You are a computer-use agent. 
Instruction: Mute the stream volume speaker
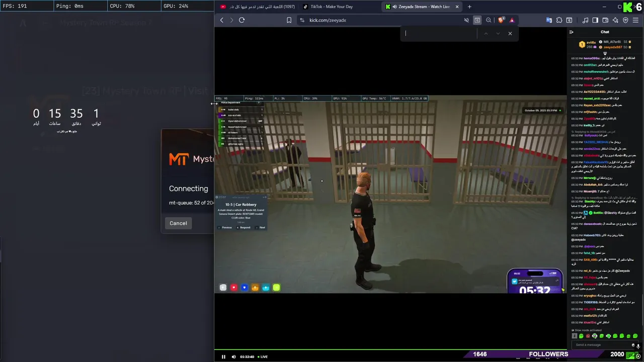click(x=233, y=356)
